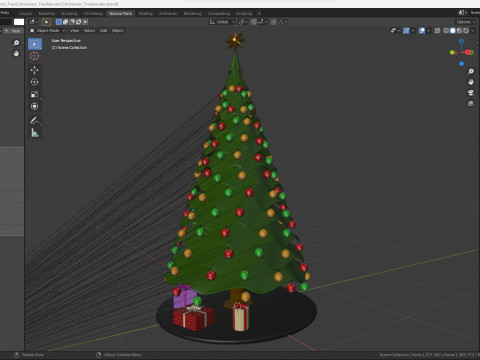Open the scene selector icon
The height and width of the screenshot is (360, 480).
click(x=462, y=12)
